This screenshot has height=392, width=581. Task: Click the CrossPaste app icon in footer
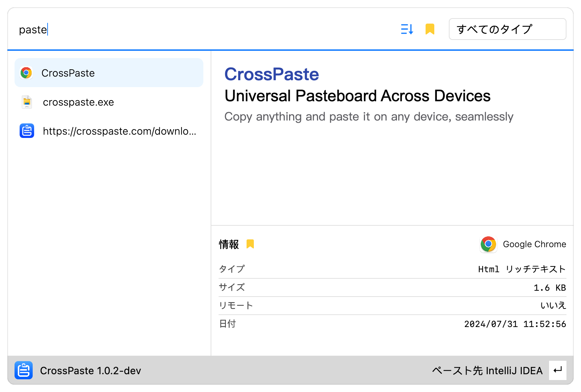tap(24, 370)
